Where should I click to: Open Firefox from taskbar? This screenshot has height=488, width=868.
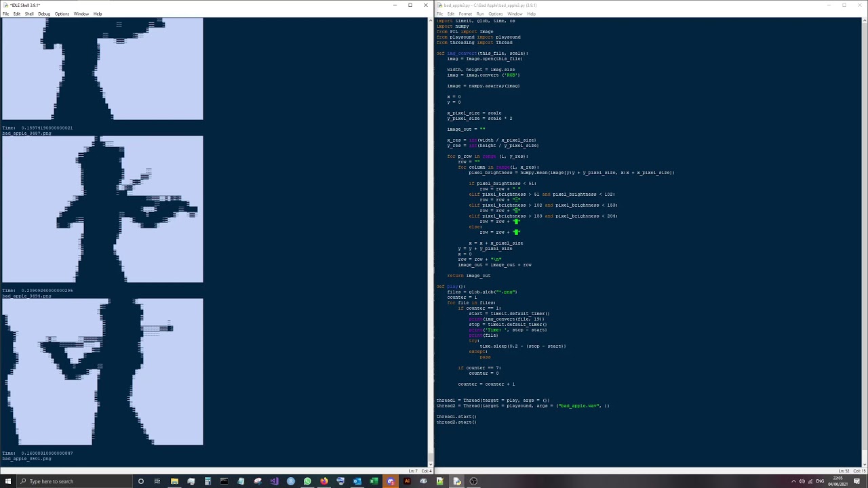324,481
